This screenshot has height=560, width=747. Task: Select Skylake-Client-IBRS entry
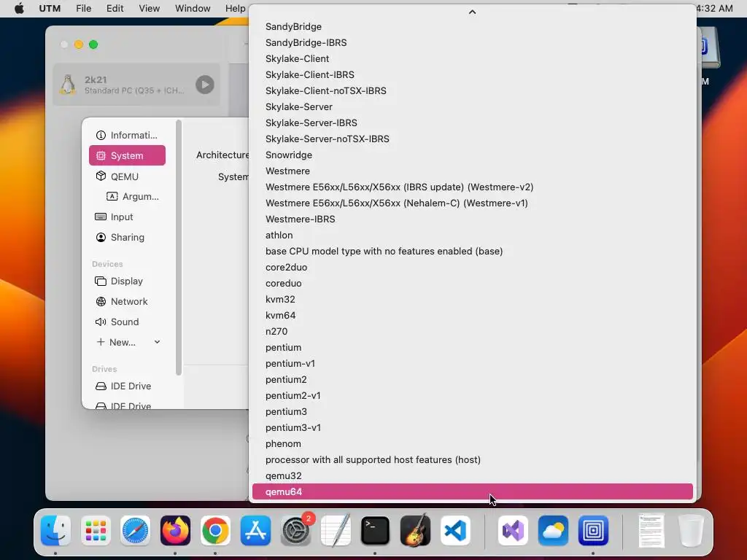point(472,75)
